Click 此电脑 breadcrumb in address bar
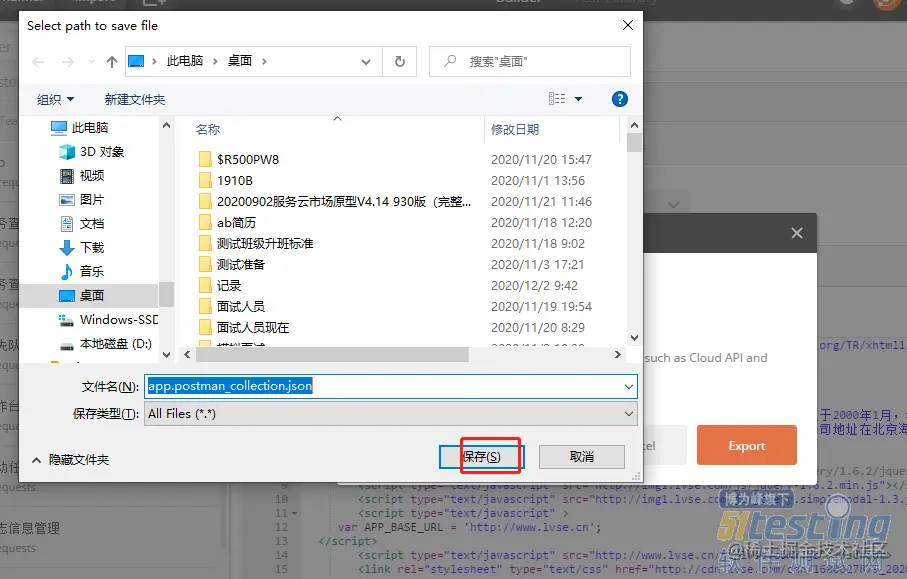 [185, 61]
